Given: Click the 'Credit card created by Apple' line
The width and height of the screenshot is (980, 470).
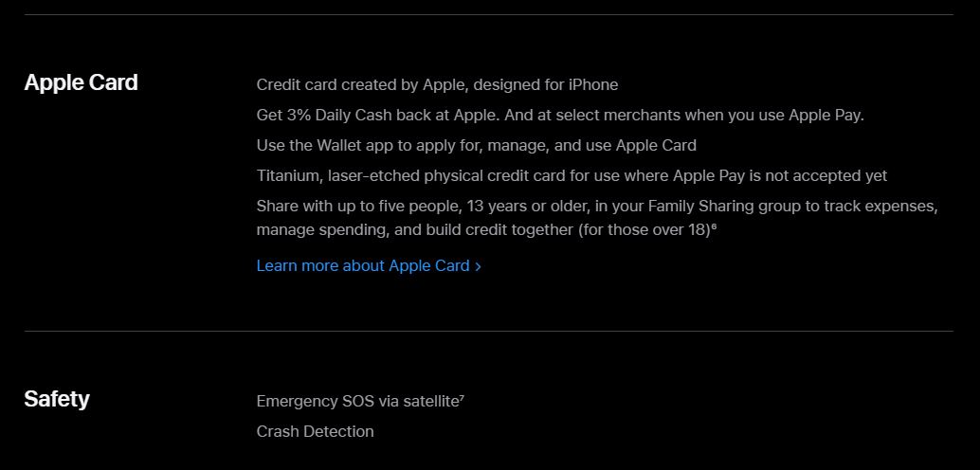Looking at the screenshot, I should point(437,84).
